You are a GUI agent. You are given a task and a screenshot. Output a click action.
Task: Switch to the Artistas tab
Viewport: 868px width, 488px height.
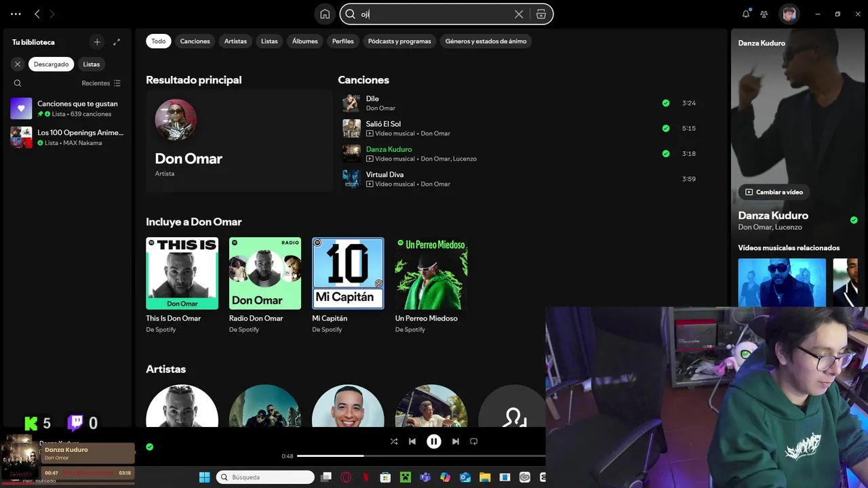click(x=236, y=41)
